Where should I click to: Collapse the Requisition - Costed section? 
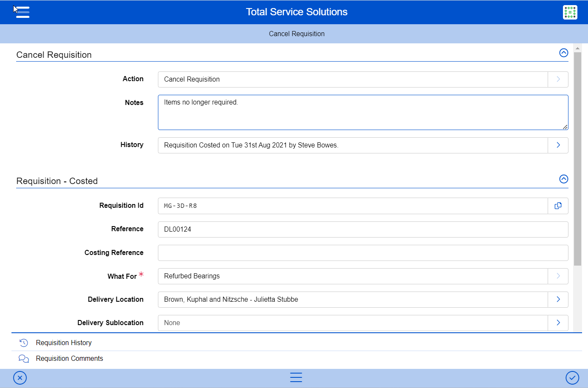click(x=563, y=179)
